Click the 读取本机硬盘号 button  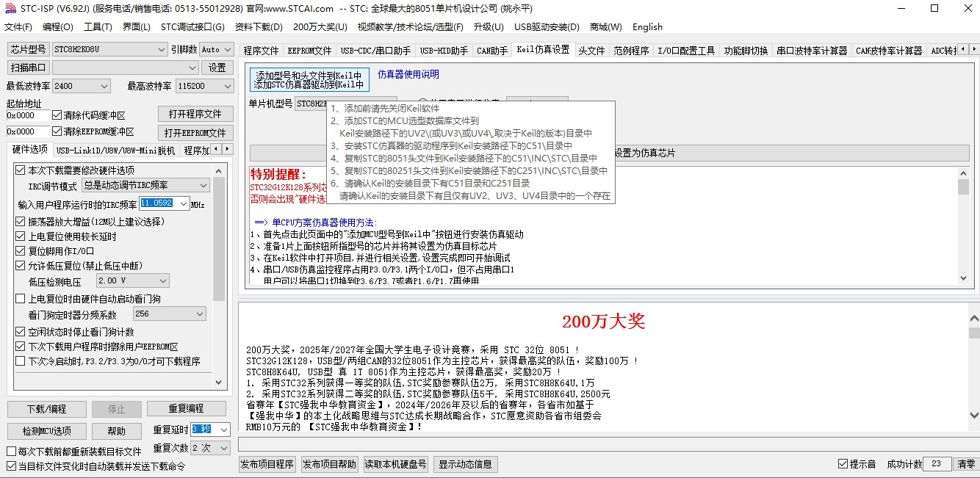[x=396, y=464]
